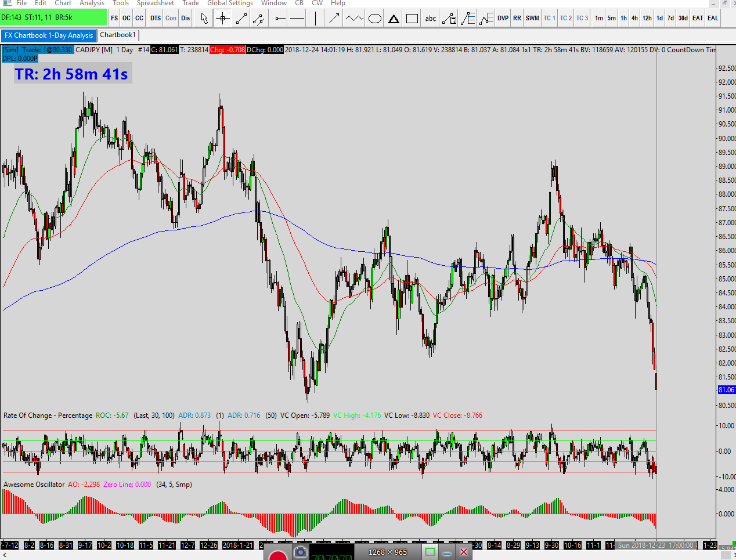Switch chart to 1d timeframe
Screen dimensions: 736x560
point(659,19)
